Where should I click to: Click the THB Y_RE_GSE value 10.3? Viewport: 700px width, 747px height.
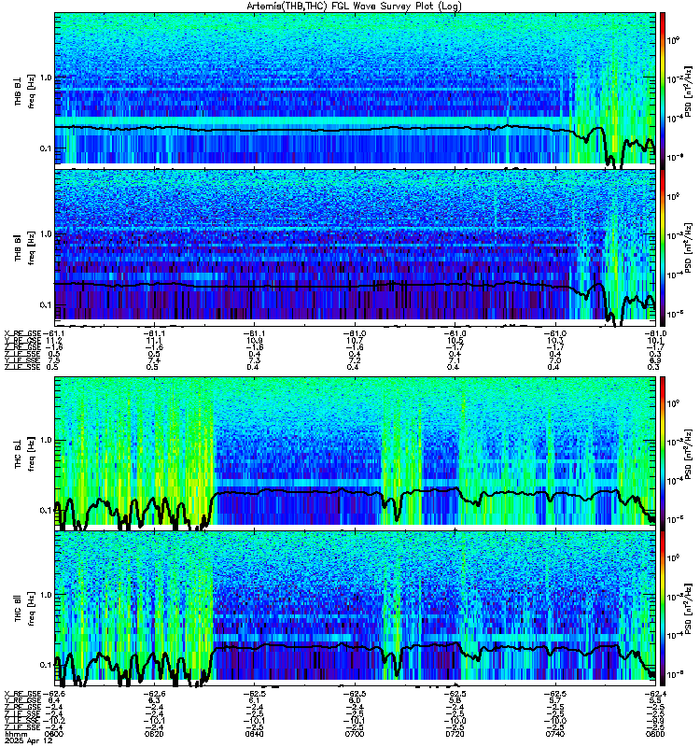click(x=554, y=341)
